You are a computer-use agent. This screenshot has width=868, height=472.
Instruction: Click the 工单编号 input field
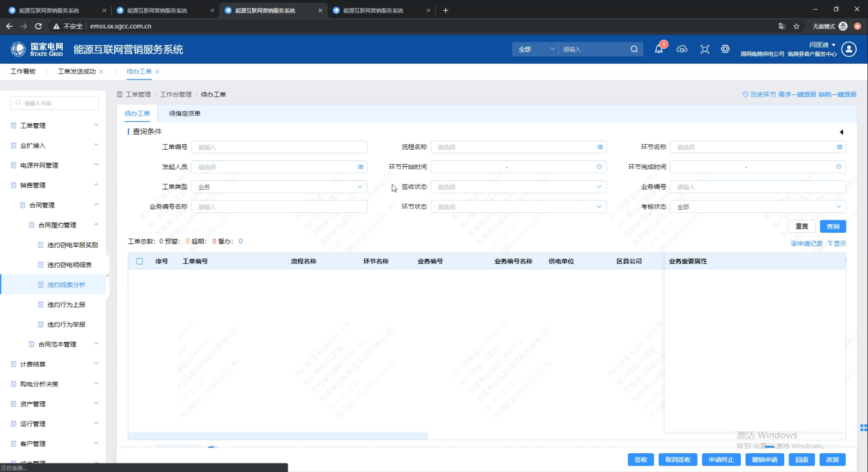point(279,147)
